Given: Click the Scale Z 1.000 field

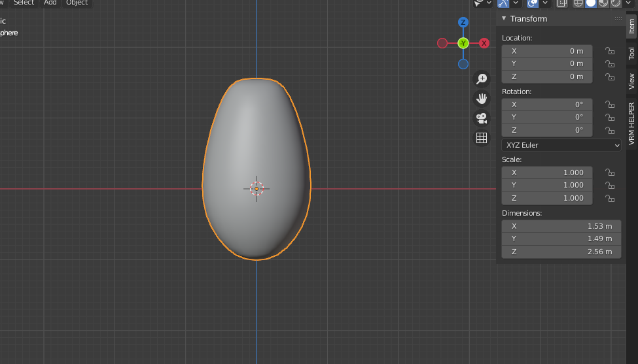Looking at the screenshot, I should [x=547, y=198].
